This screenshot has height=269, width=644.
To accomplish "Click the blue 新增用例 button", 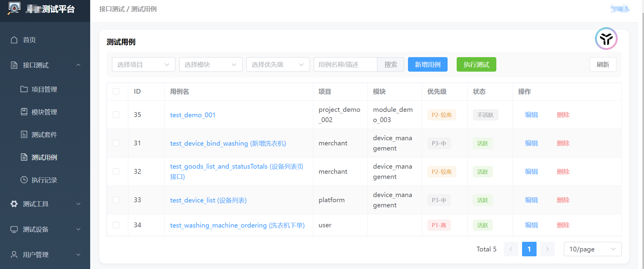I will 428,64.
